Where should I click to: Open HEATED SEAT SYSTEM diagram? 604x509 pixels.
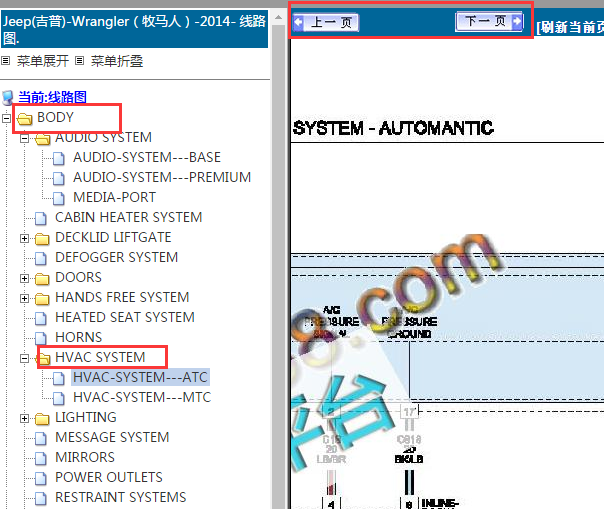[125, 317]
